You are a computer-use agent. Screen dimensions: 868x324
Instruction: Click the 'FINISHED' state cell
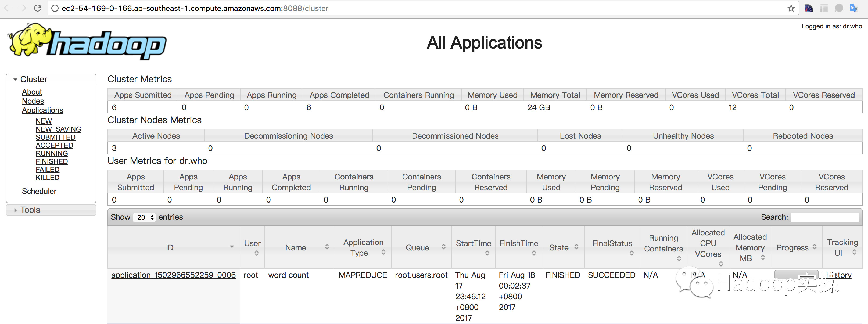(x=563, y=275)
